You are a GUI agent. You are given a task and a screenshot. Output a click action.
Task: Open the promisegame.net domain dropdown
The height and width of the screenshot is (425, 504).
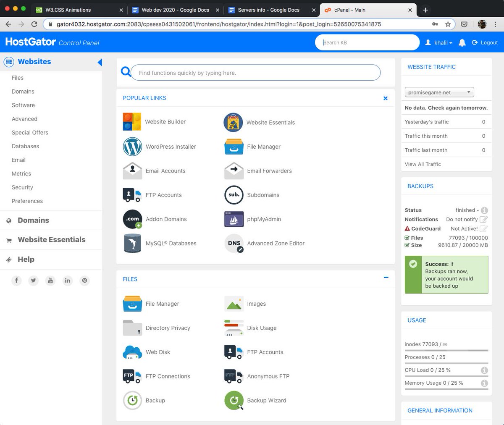pyautogui.click(x=439, y=92)
